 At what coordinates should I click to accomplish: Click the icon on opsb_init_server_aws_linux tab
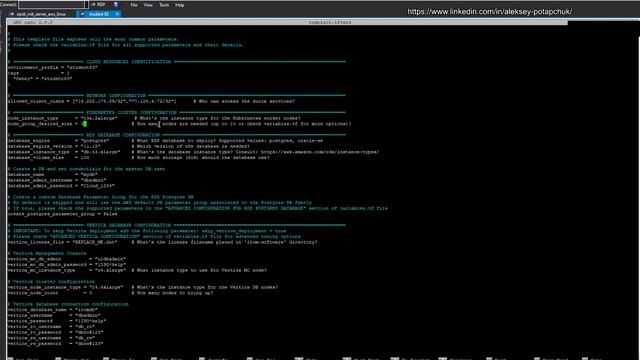pos(12,14)
